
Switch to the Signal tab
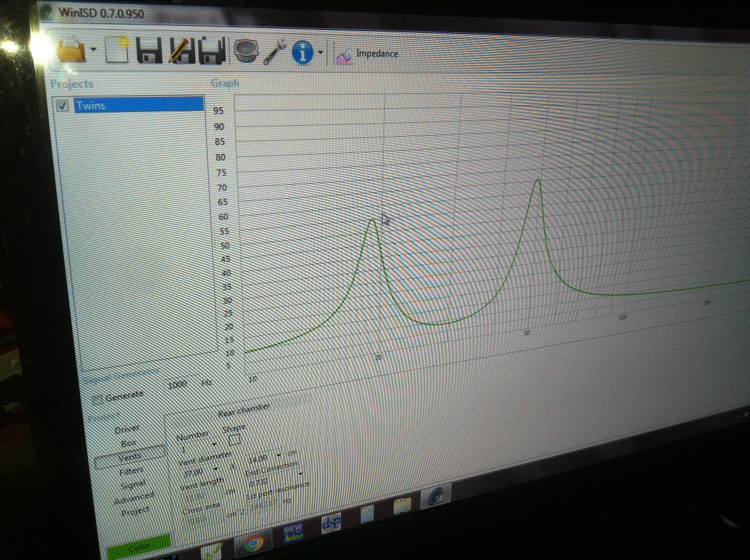[133, 485]
